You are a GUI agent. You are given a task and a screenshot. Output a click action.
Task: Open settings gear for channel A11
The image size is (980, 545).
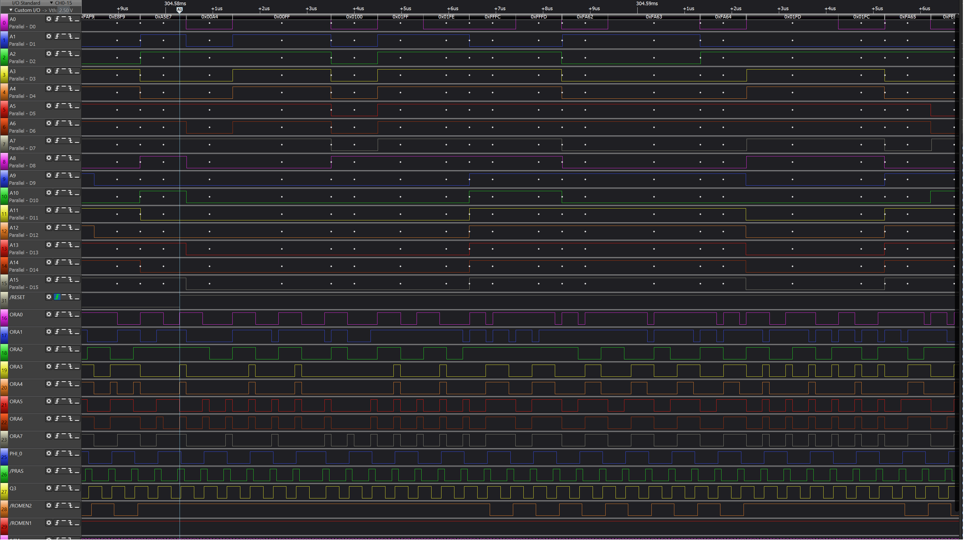pyautogui.click(x=49, y=210)
